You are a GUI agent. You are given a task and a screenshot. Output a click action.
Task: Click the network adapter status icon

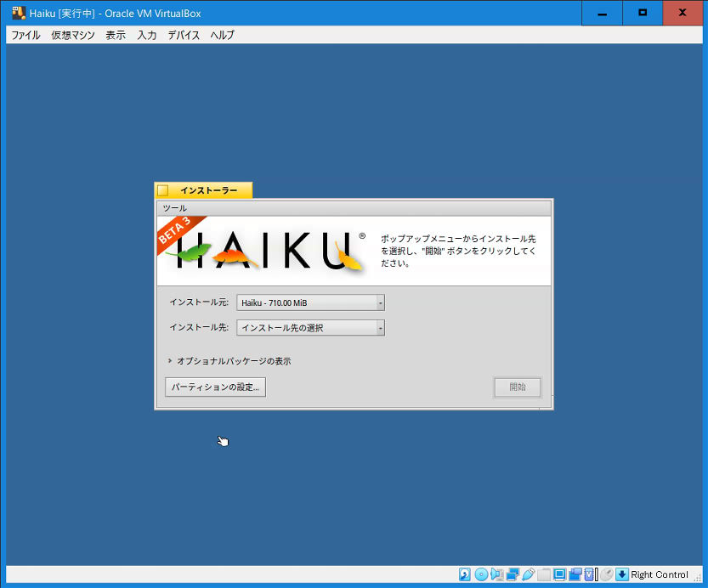(x=513, y=574)
